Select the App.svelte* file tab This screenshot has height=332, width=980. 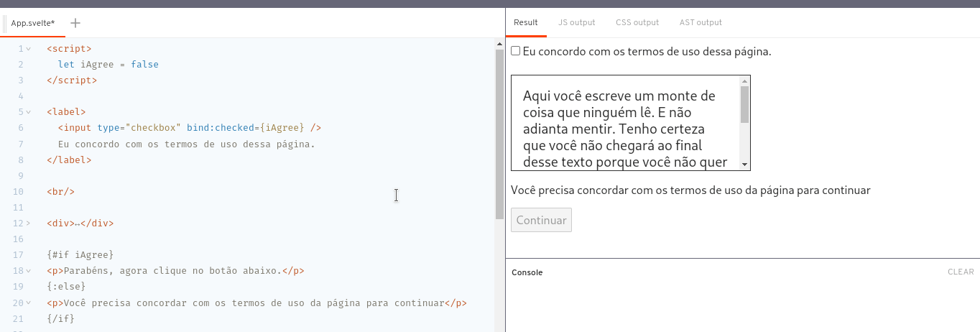[33, 23]
